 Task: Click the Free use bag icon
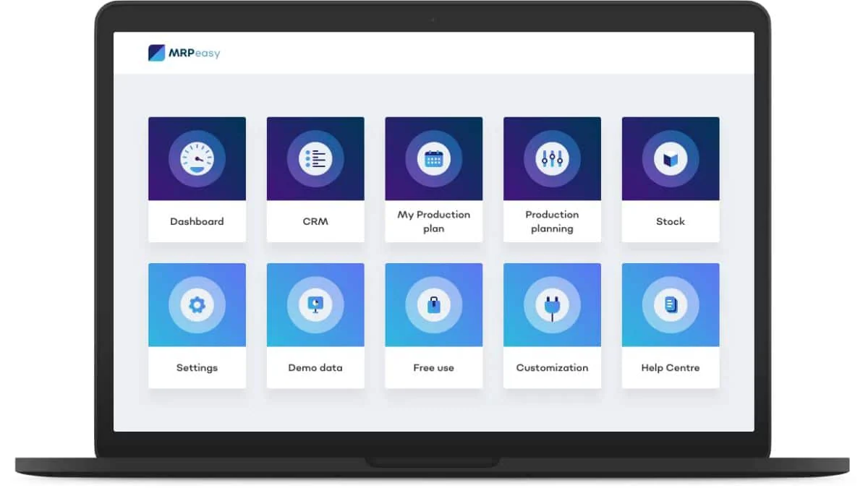pyautogui.click(x=434, y=304)
